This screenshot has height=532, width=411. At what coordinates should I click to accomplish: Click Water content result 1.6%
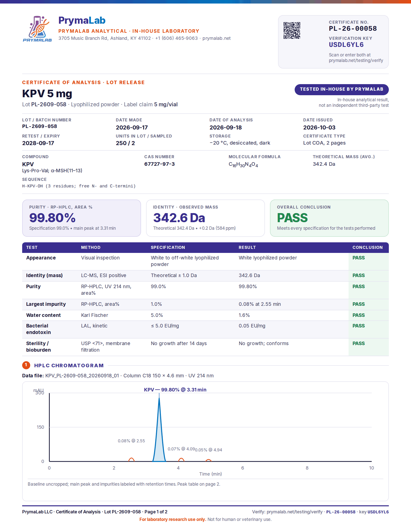pos(244,315)
